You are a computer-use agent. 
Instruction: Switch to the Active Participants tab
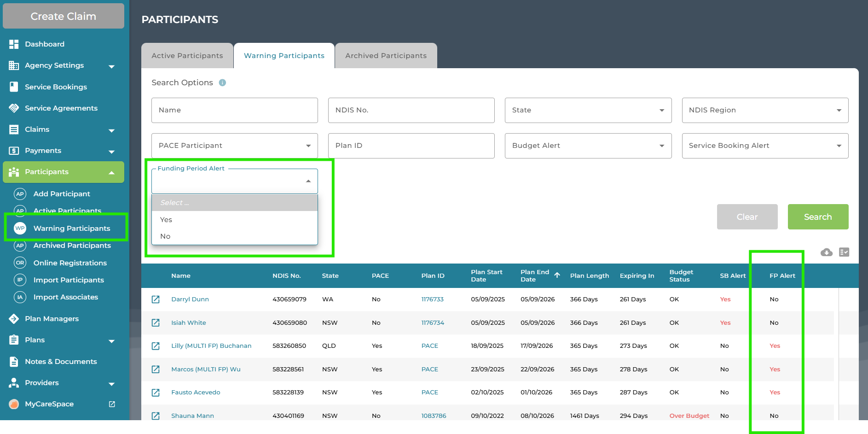click(187, 56)
